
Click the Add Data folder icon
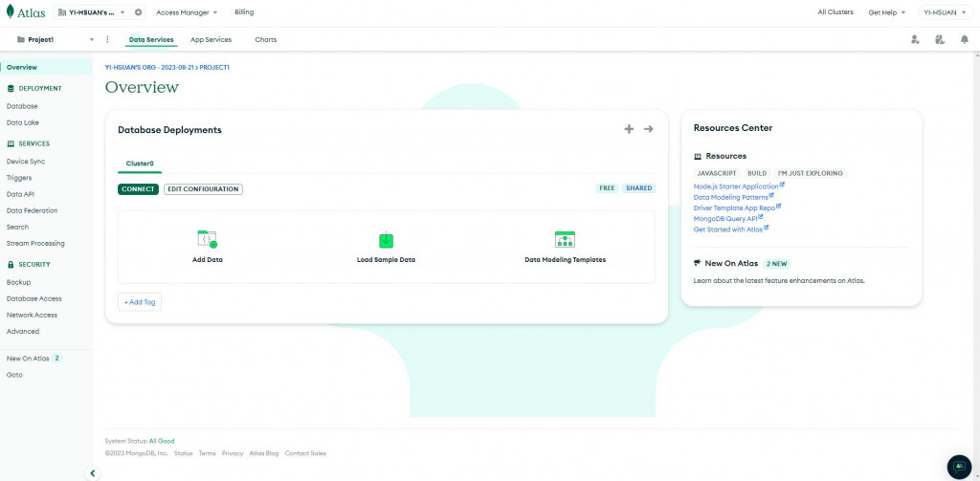click(x=207, y=239)
